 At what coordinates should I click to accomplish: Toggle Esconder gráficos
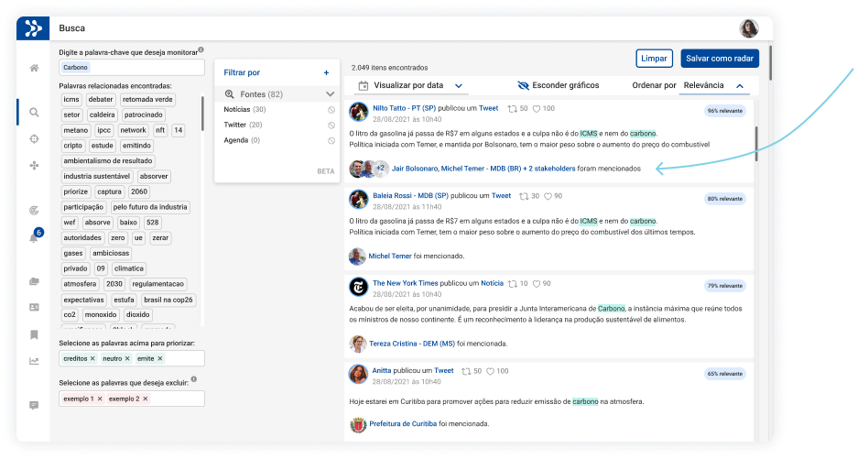558,85
